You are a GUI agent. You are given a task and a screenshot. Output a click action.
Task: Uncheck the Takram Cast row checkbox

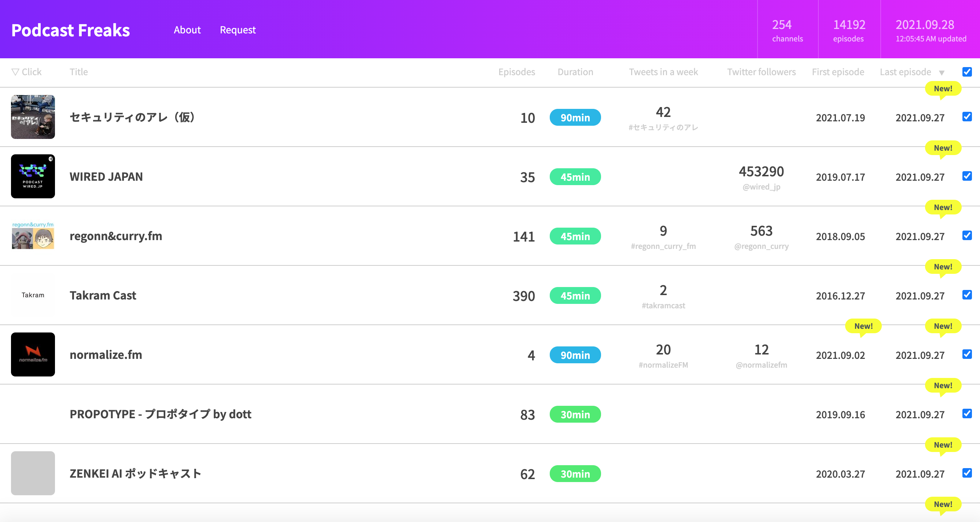click(x=967, y=294)
